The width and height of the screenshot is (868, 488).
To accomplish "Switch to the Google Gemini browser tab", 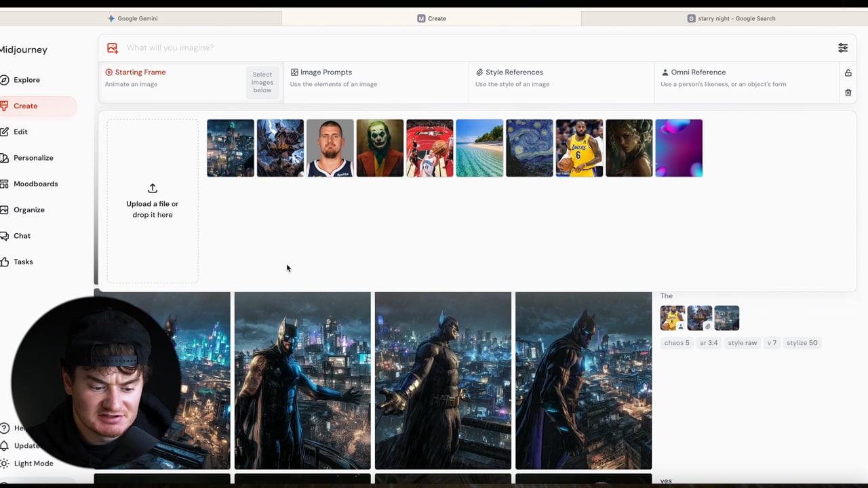I will pos(133,18).
